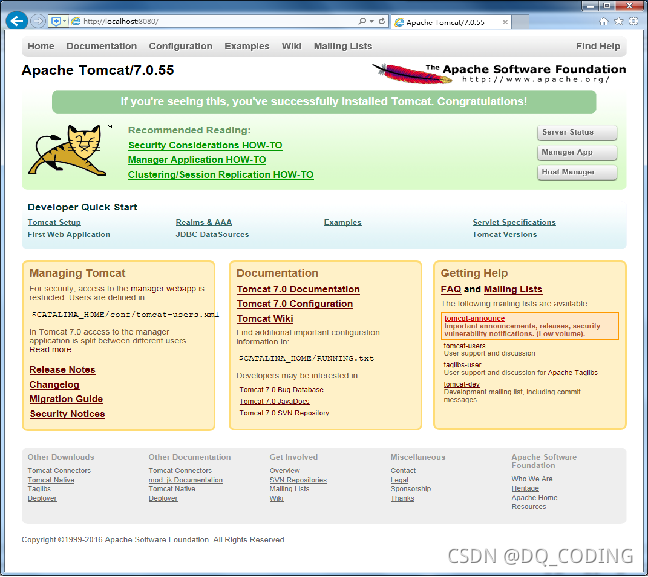Viewport: 648px width, 577px height.
Task: Open the FAQ link in Getting Help
Action: click(x=451, y=289)
